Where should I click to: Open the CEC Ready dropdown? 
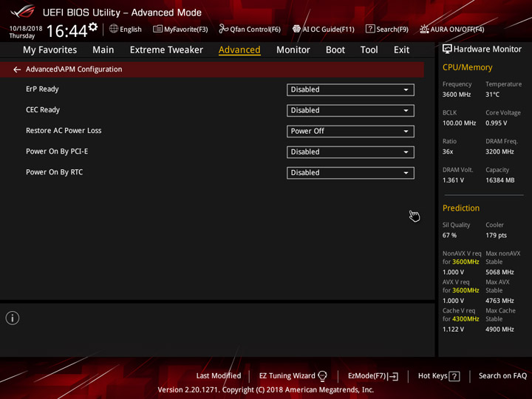[350, 111]
